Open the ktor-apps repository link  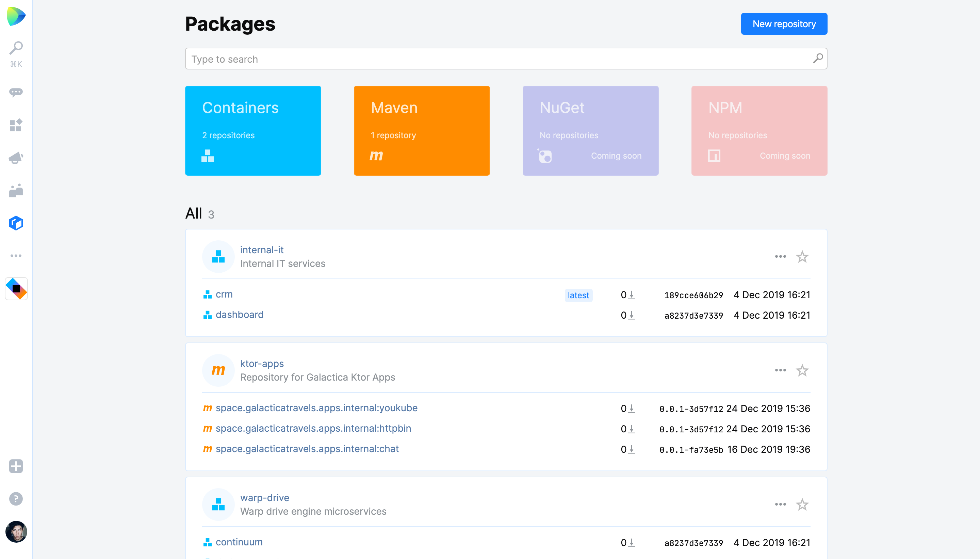(x=262, y=363)
